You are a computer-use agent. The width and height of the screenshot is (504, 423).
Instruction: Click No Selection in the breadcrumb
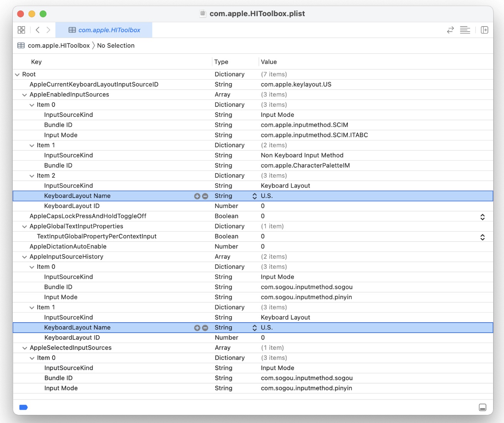[x=116, y=45]
